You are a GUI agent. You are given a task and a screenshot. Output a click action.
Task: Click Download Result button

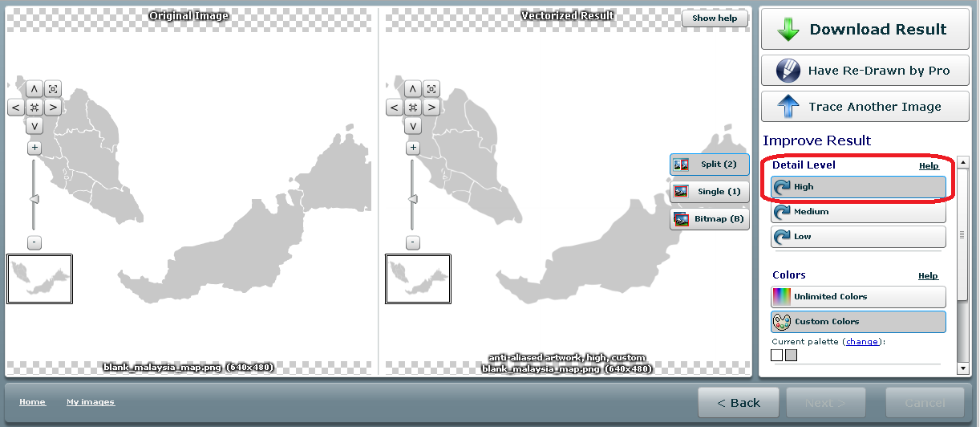coord(865,30)
